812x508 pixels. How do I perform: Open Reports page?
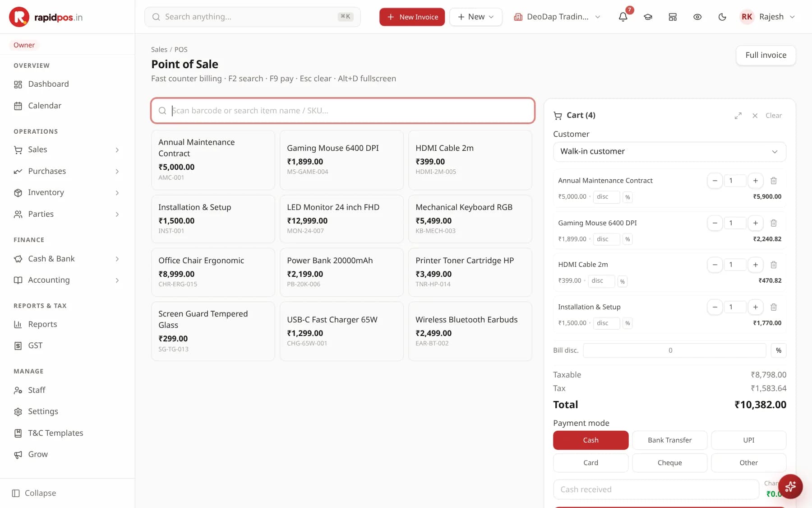point(67,324)
